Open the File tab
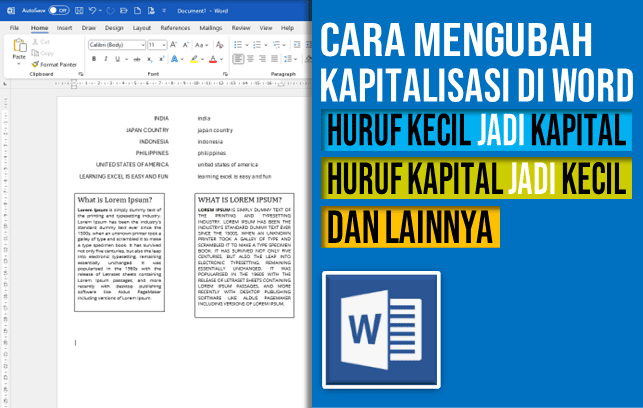The height and width of the screenshot is (408, 643). click(14, 28)
